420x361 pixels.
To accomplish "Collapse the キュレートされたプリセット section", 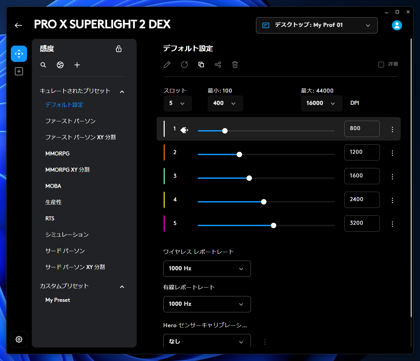I will click(x=122, y=92).
